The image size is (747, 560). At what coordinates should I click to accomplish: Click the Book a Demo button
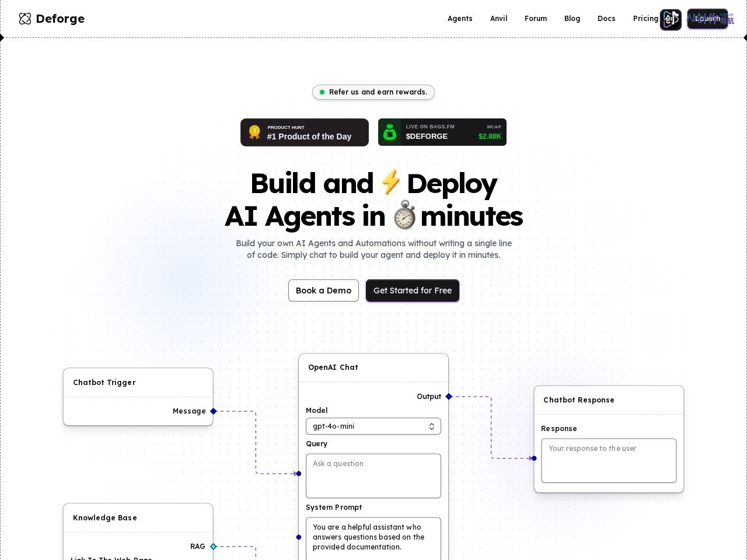[323, 290]
